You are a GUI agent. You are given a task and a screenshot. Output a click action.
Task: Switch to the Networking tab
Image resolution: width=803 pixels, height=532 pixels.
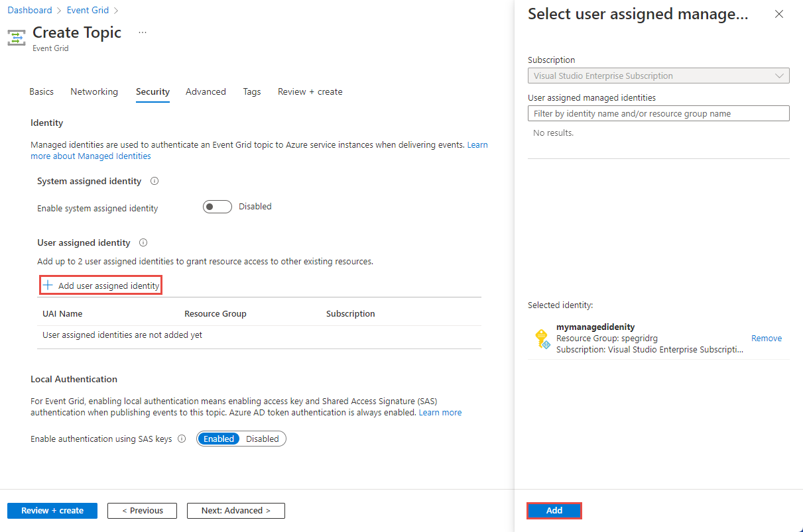pos(93,91)
